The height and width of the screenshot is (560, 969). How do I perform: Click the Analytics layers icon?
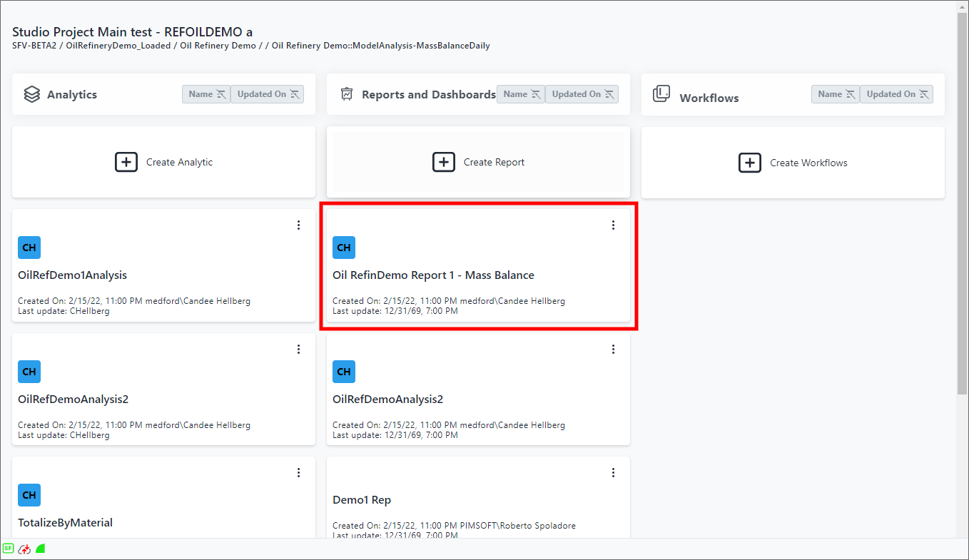click(31, 94)
